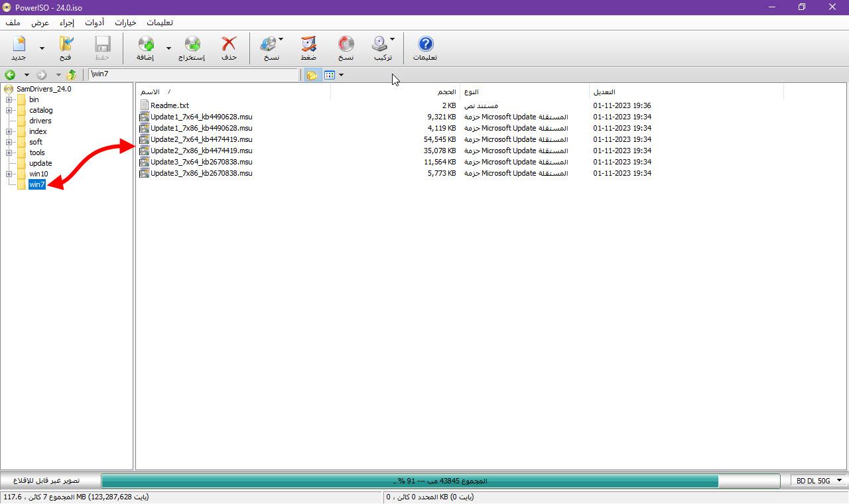Click the 54,545 KB size cell

pyautogui.click(x=439, y=139)
